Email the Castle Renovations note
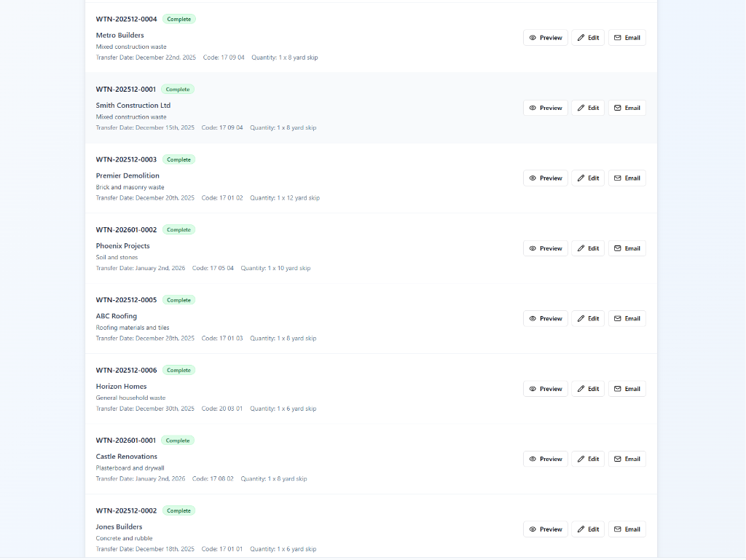This screenshot has width=746, height=560. [x=627, y=459]
